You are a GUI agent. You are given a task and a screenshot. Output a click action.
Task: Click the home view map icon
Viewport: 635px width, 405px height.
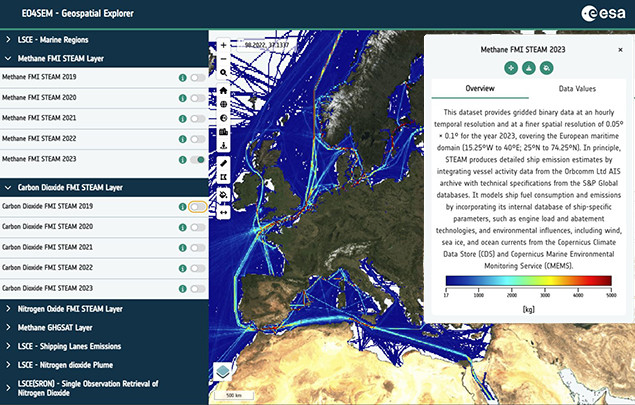224,90
